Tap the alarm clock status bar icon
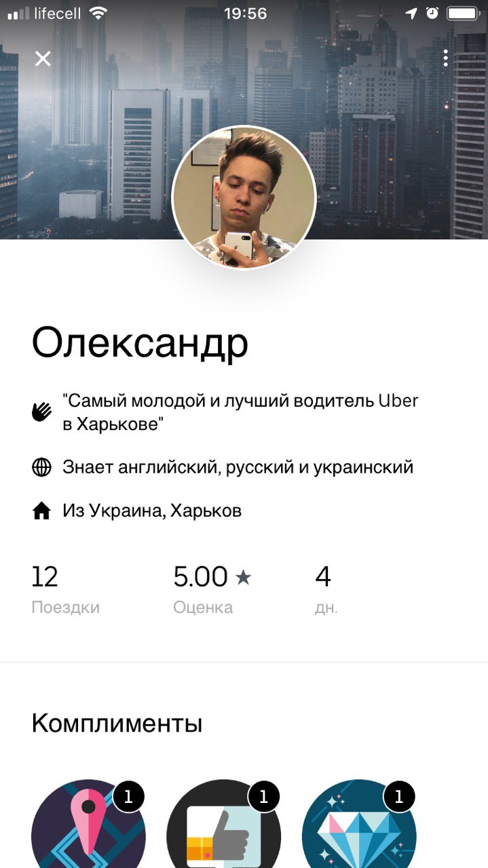The height and width of the screenshot is (868, 488). pos(432,13)
